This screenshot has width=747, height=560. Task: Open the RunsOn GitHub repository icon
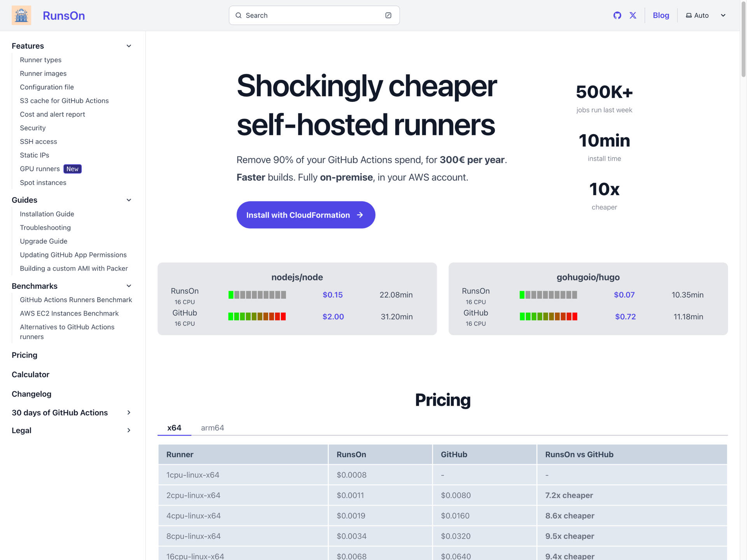click(618, 15)
